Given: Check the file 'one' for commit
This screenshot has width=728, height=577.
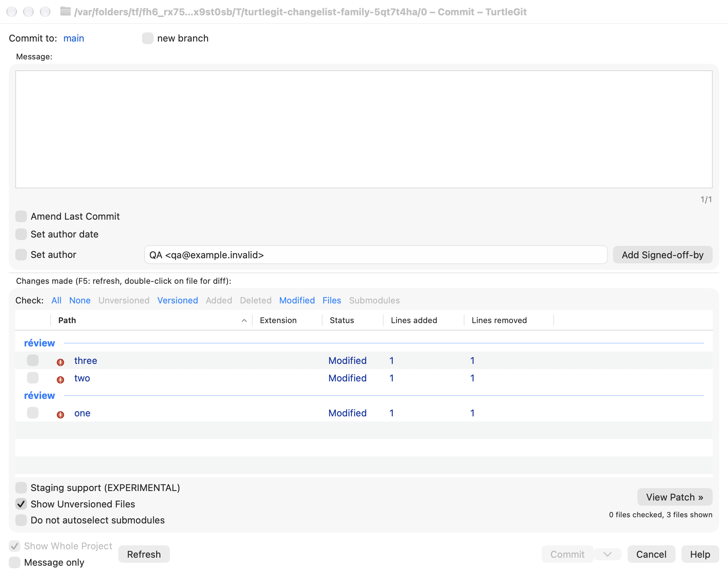Looking at the screenshot, I should click(x=33, y=413).
